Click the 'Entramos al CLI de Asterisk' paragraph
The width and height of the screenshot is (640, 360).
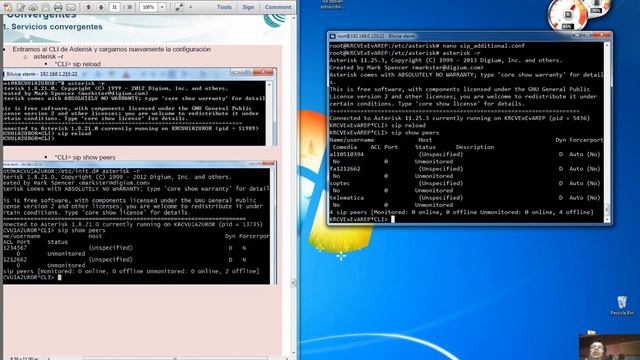111,49
